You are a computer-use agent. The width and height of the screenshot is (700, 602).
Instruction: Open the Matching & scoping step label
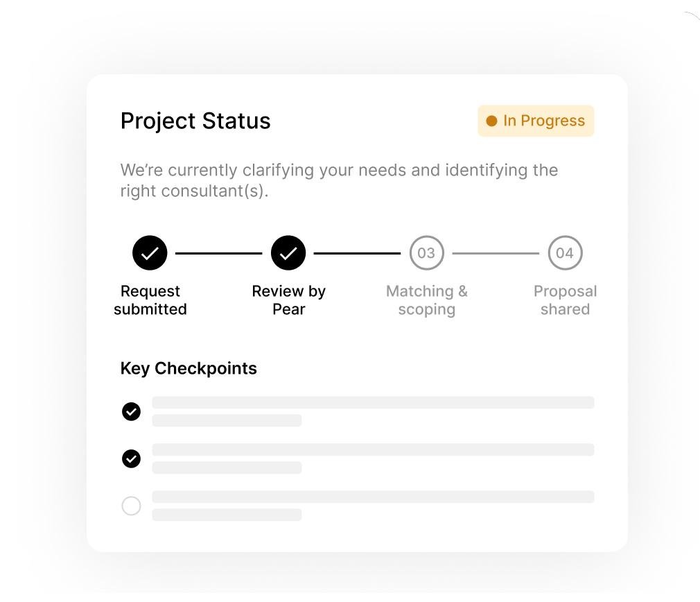(426, 300)
